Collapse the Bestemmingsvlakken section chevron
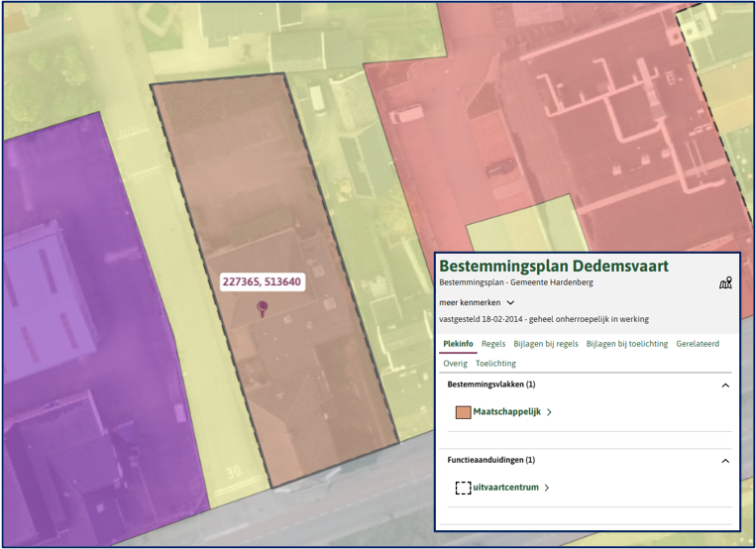756x549 pixels. [x=725, y=385]
